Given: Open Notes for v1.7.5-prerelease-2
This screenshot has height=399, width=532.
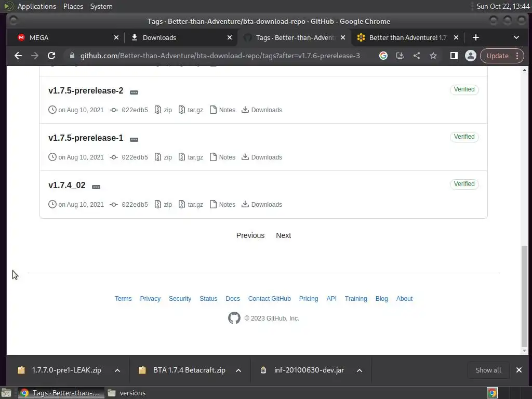Looking at the screenshot, I should point(222,110).
